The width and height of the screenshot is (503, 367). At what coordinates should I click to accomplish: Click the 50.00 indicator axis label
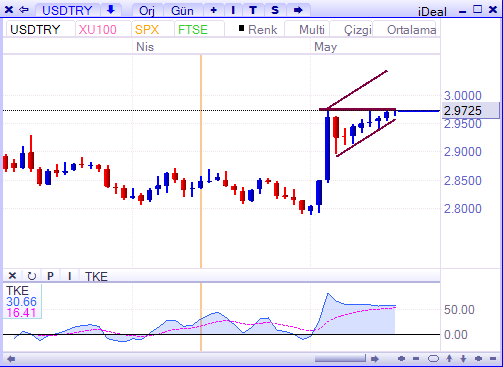click(x=459, y=310)
